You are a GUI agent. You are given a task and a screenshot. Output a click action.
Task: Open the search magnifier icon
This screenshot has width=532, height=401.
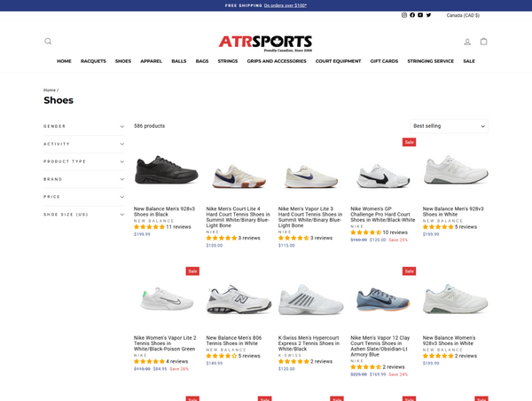(48, 42)
